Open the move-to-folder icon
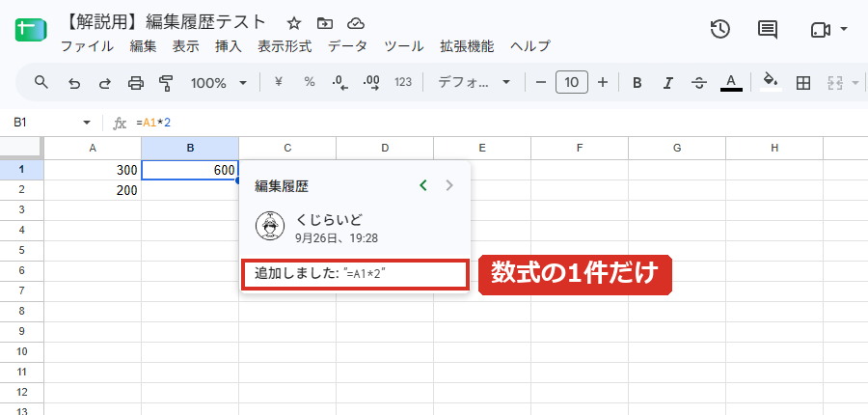This screenshot has height=415, width=868. coord(325,23)
